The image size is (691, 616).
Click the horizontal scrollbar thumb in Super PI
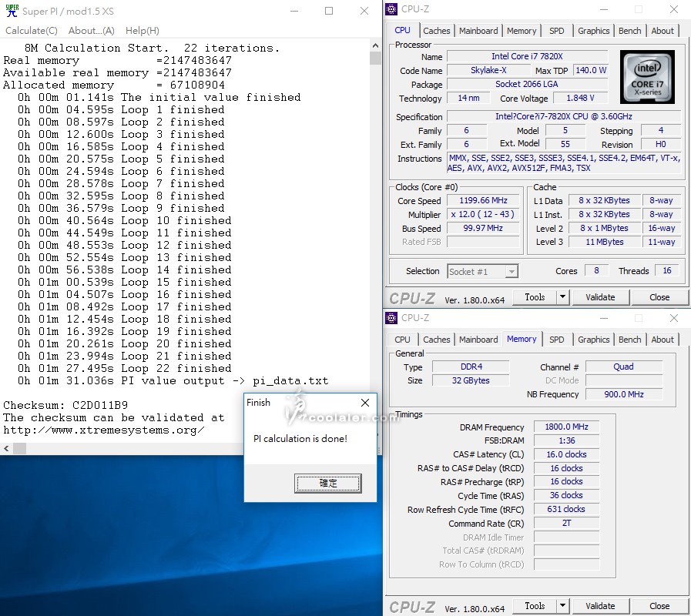click(x=19, y=449)
